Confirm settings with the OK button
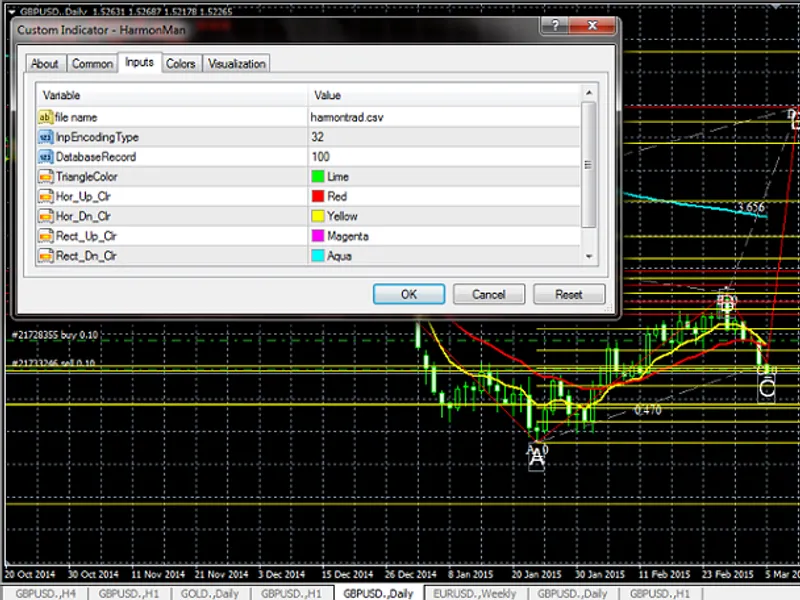The image size is (800, 600). click(x=409, y=294)
